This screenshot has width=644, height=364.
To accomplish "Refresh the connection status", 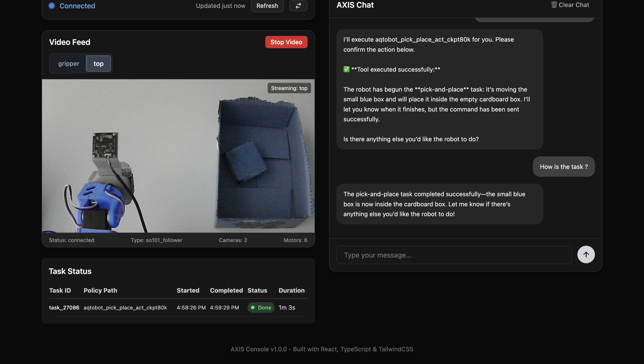I will tap(267, 6).
